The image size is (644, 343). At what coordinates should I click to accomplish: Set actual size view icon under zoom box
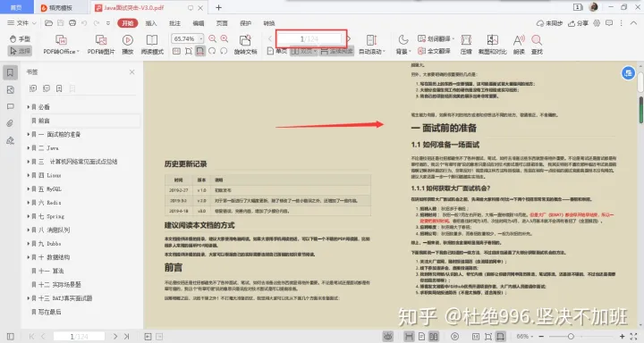176,51
